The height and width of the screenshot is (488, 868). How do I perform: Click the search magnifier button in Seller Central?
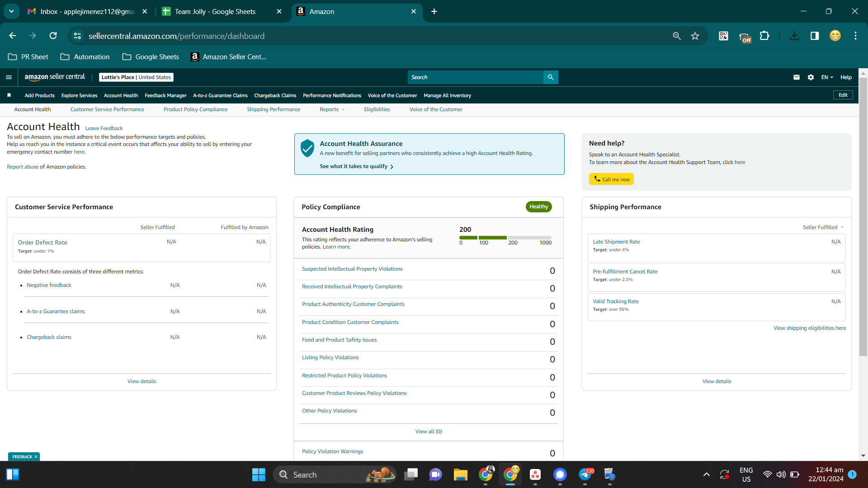(x=551, y=77)
